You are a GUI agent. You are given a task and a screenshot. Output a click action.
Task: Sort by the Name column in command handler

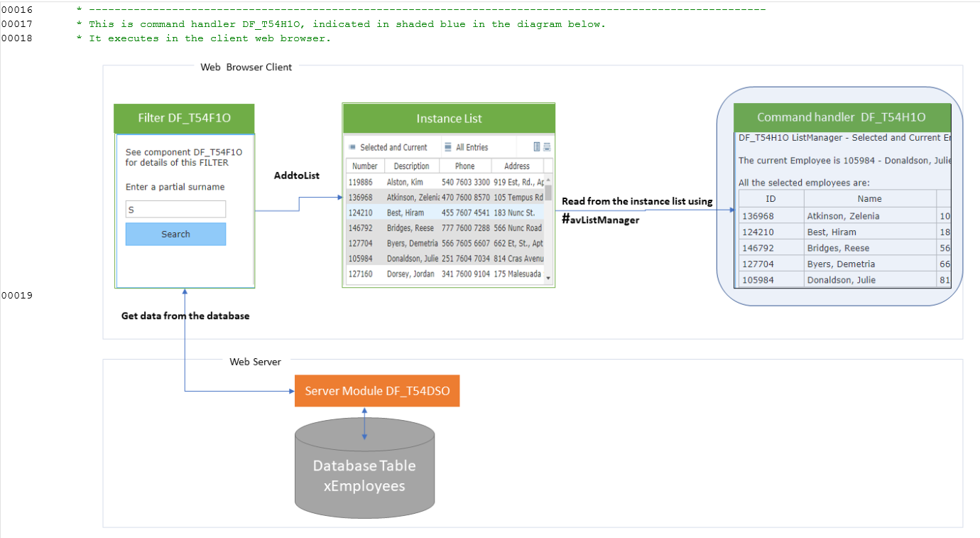pyautogui.click(x=870, y=198)
